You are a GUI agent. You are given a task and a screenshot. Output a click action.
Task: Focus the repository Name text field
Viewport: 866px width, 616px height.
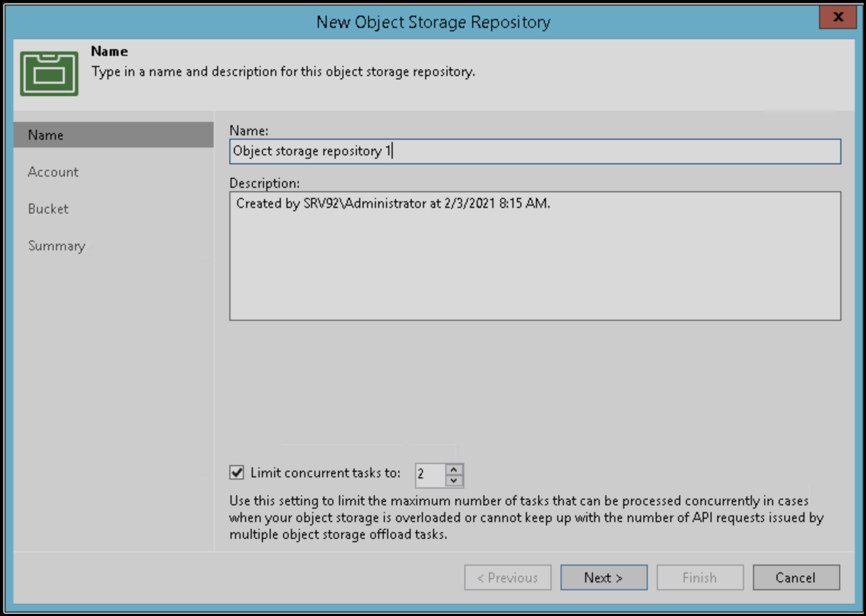click(534, 151)
